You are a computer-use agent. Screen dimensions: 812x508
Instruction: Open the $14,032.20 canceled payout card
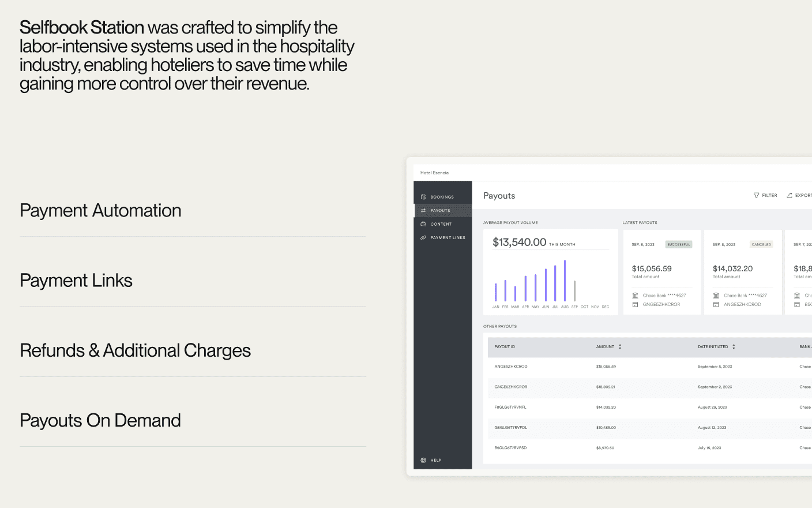pyautogui.click(x=742, y=272)
